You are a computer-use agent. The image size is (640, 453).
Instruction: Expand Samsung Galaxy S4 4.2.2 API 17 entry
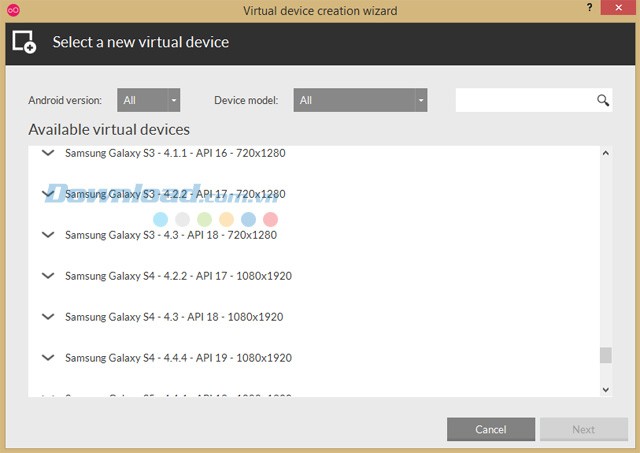pos(47,275)
